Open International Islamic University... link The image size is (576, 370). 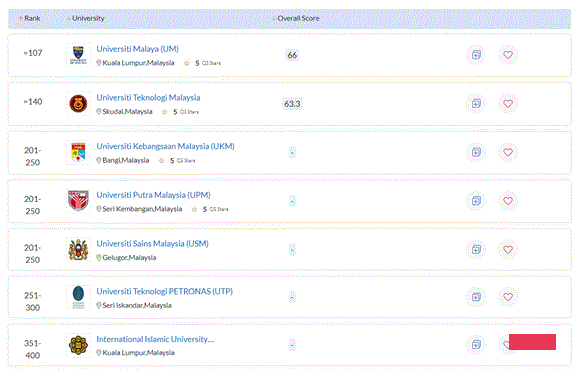coord(155,339)
